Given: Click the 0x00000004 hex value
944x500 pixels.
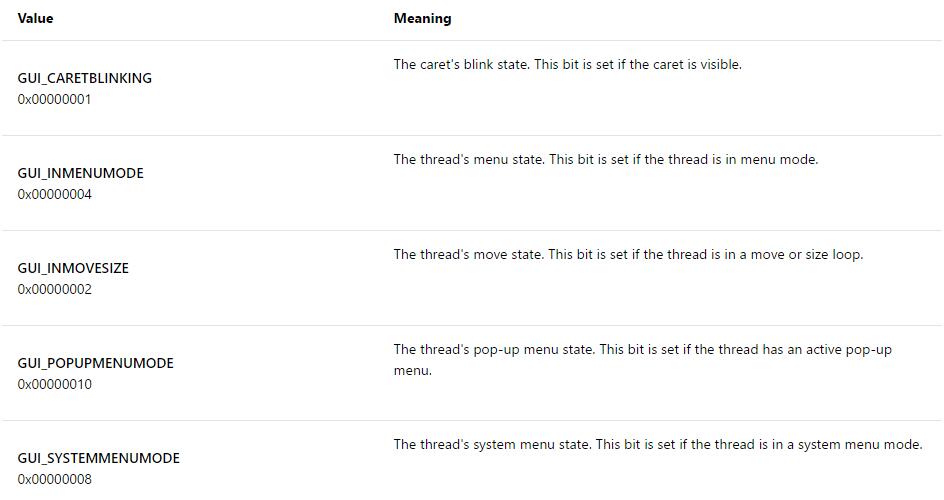Looking at the screenshot, I should click(x=55, y=194).
